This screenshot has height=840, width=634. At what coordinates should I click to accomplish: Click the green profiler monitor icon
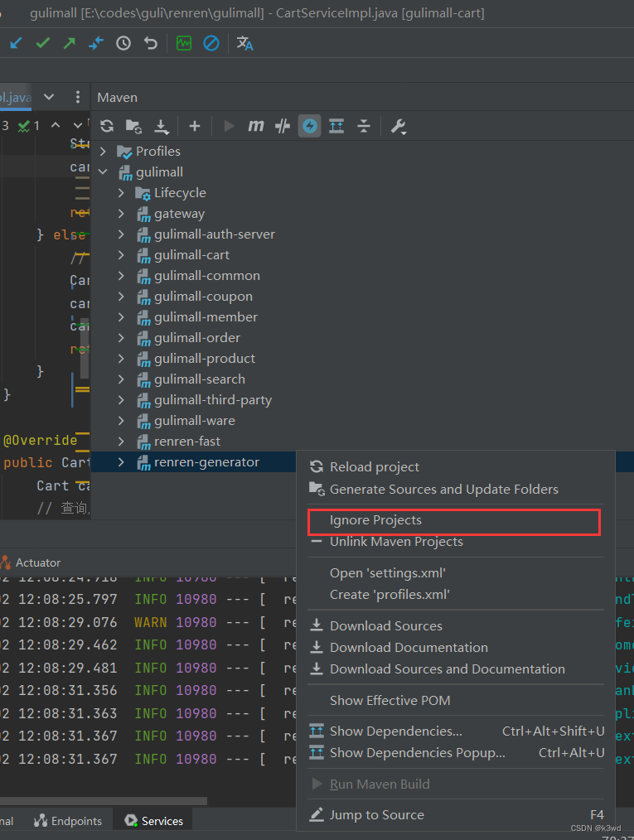pos(184,43)
